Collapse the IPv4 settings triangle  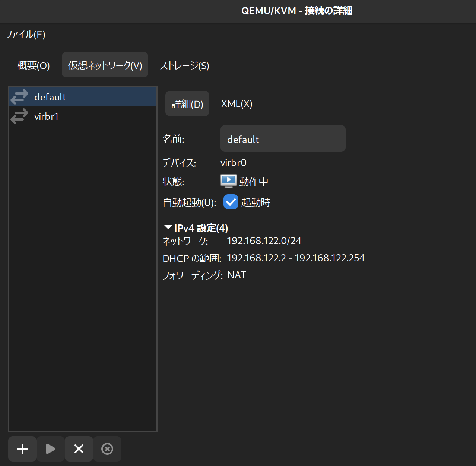point(168,227)
